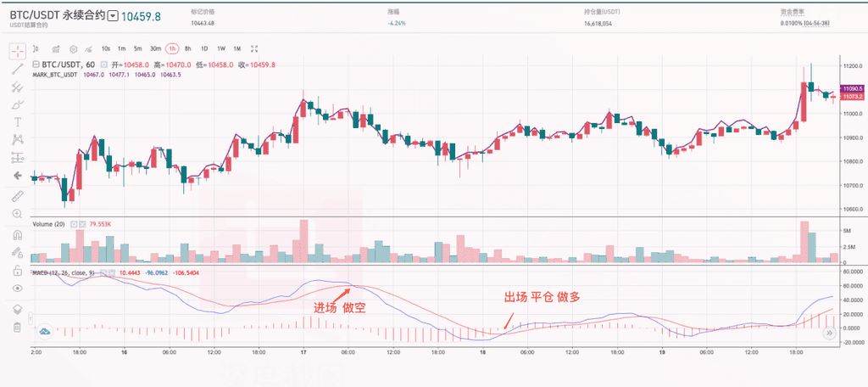The width and height of the screenshot is (868, 387).
Task: Toggle hide all drawings eye icon
Action: point(16,289)
